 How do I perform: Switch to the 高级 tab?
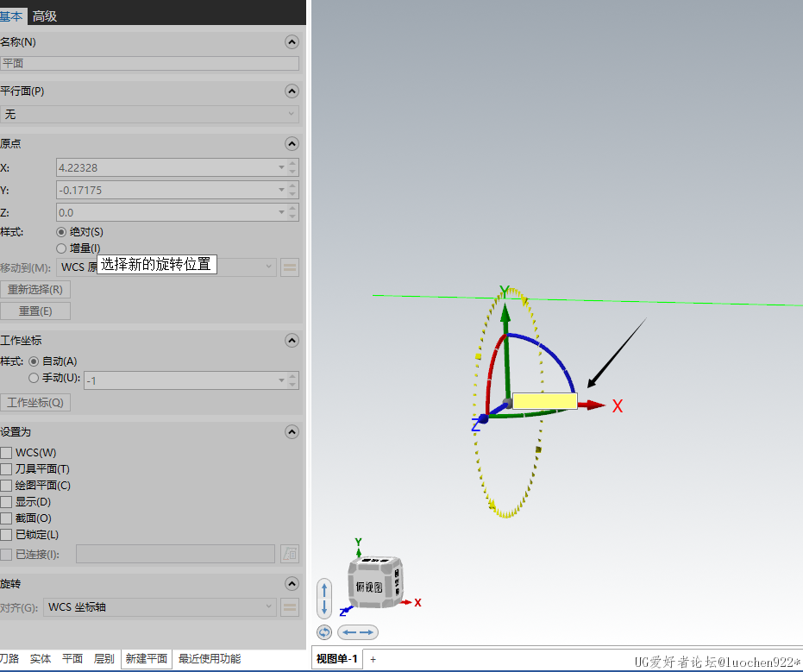click(44, 16)
